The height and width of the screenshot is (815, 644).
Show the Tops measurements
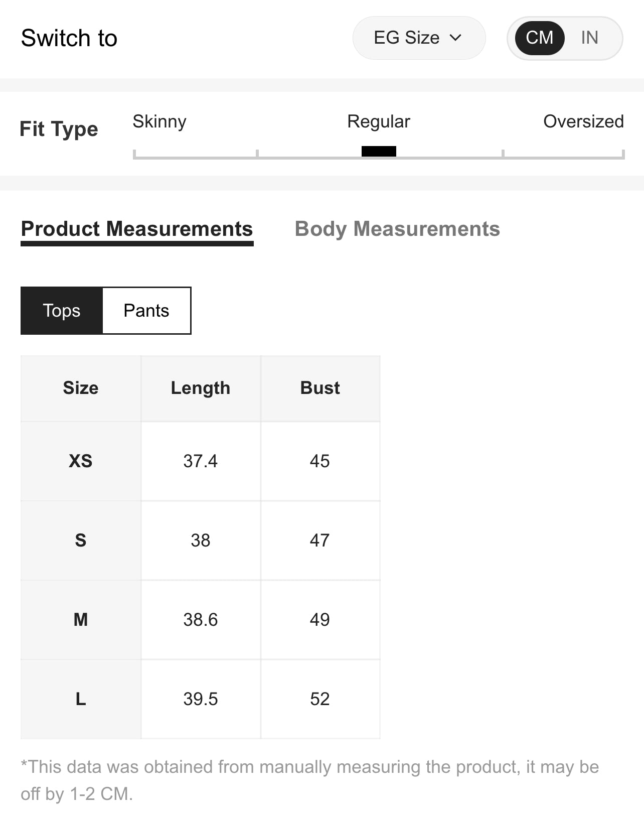pyautogui.click(x=62, y=311)
